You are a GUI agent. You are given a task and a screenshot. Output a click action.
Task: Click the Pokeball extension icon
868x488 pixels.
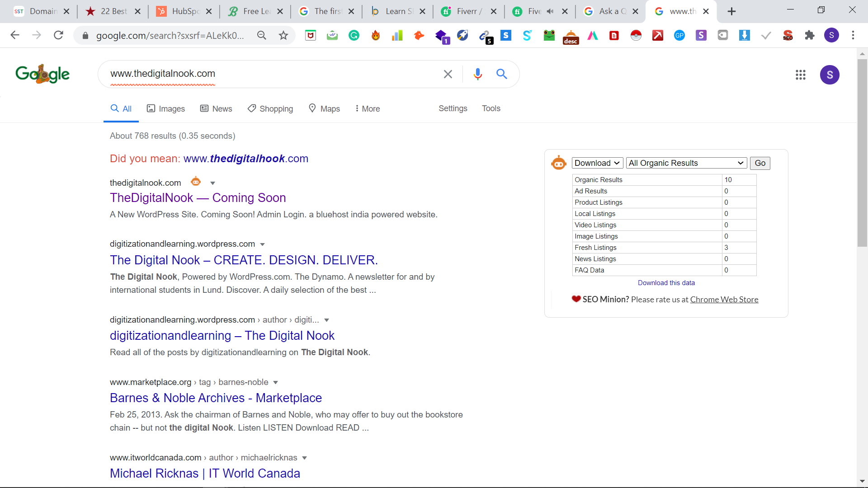click(x=636, y=35)
